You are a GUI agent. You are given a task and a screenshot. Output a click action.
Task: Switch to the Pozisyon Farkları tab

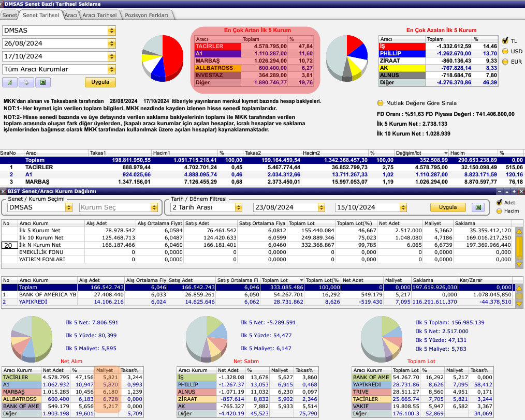tap(147, 15)
